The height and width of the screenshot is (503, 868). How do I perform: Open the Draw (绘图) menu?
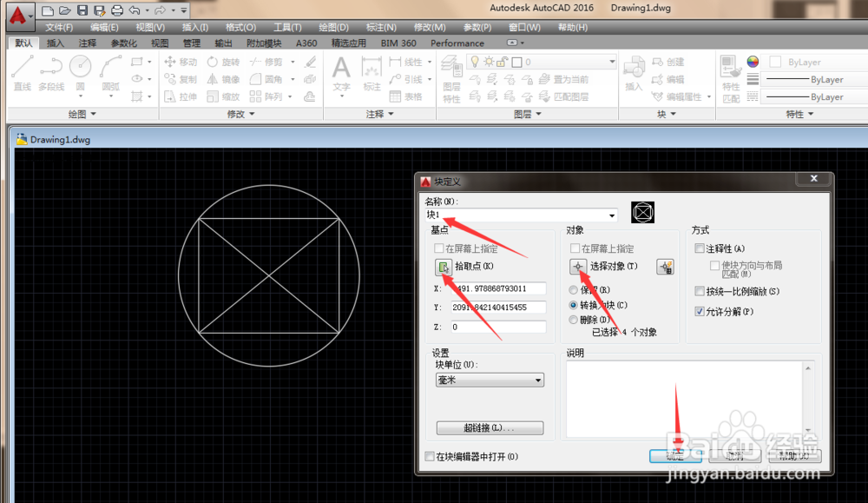[x=334, y=27]
